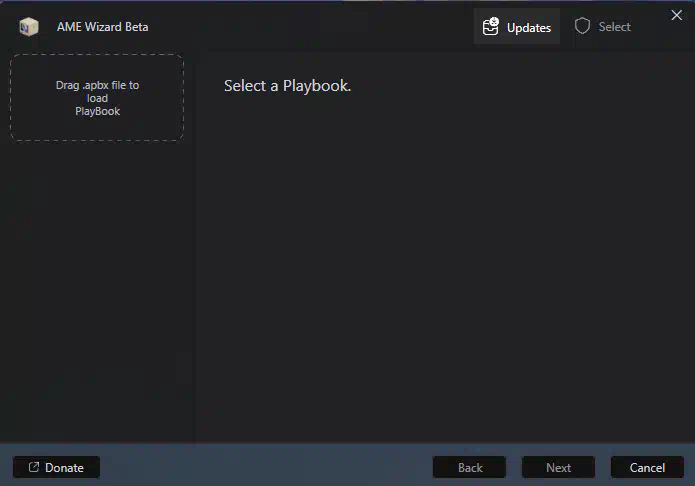The height and width of the screenshot is (486, 695).
Task: Click the Donate button
Action: click(x=56, y=467)
